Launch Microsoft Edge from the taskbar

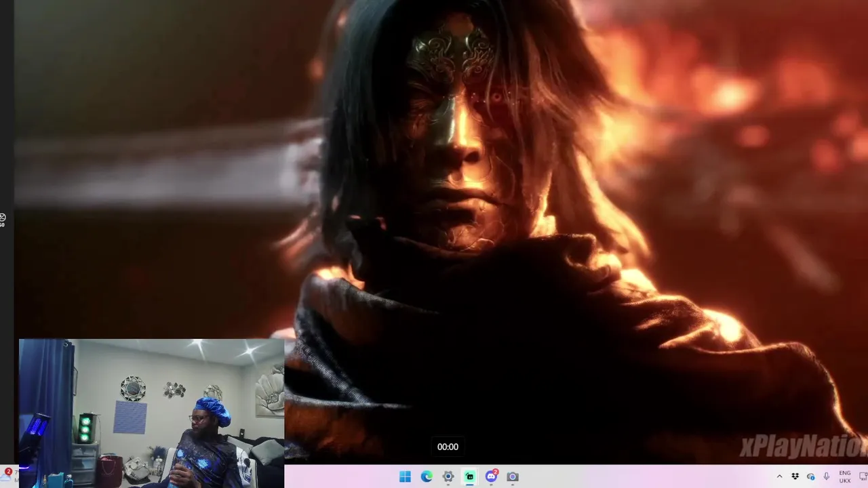427,476
